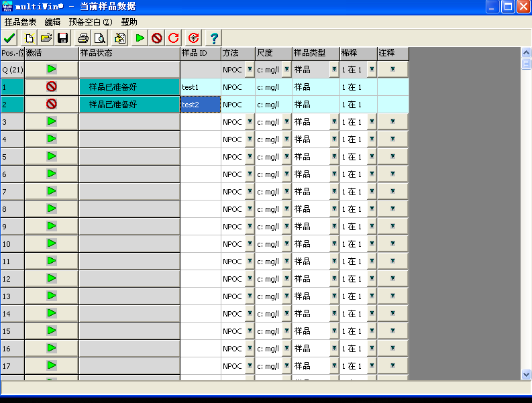This screenshot has height=403, width=532.
Task: Expand sample type dropdown in row 6
Action: 333,174
